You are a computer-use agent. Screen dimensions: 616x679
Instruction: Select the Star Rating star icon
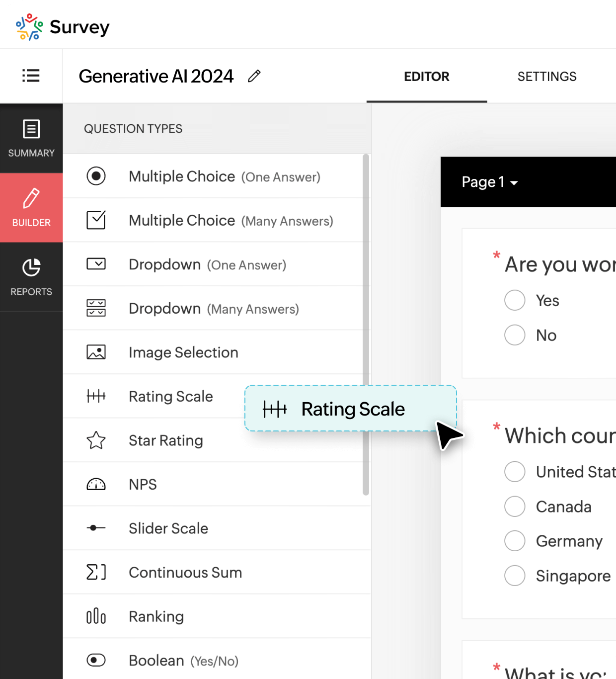point(96,440)
